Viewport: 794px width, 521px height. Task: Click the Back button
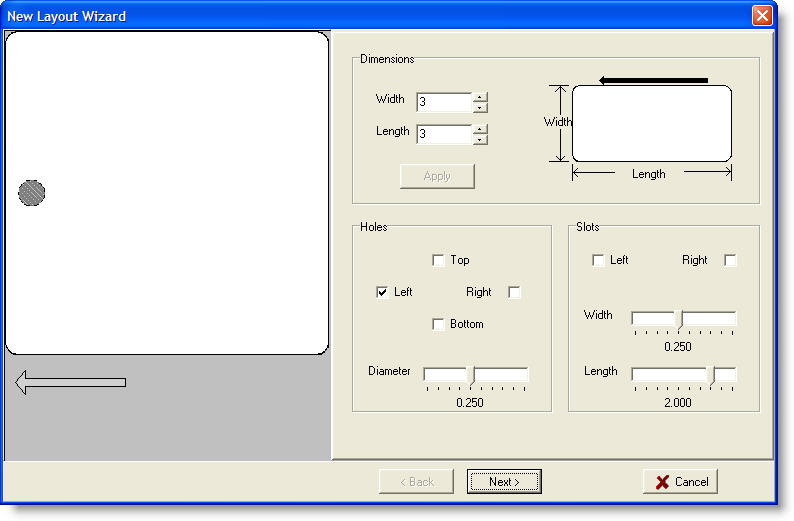point(416,482)
